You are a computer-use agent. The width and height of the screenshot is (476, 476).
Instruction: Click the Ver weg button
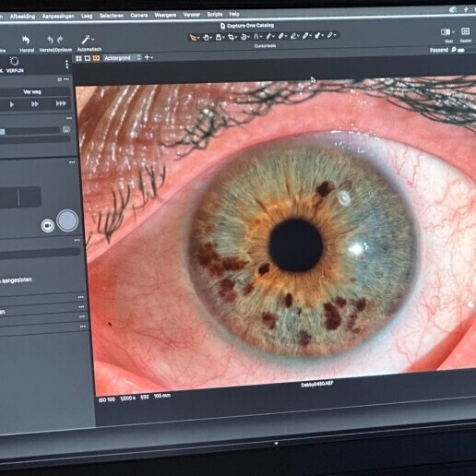tap(32, 91)
